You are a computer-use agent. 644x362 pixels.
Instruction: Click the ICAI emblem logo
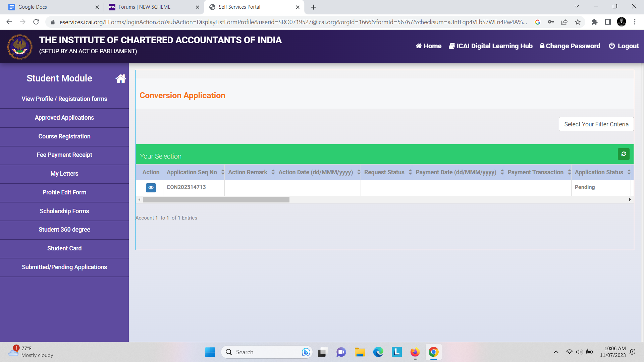[20, 47]
